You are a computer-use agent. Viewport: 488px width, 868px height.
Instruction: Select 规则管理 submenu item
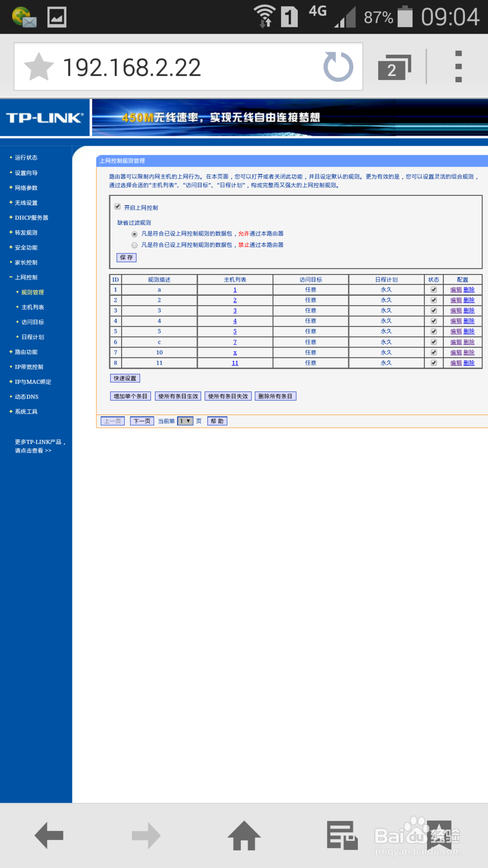pos(32,292)
